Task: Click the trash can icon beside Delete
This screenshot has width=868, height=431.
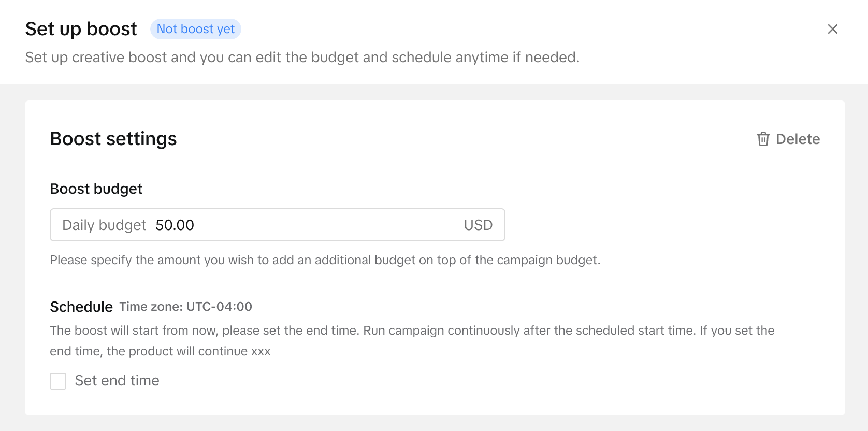Action: click(763, 139)
